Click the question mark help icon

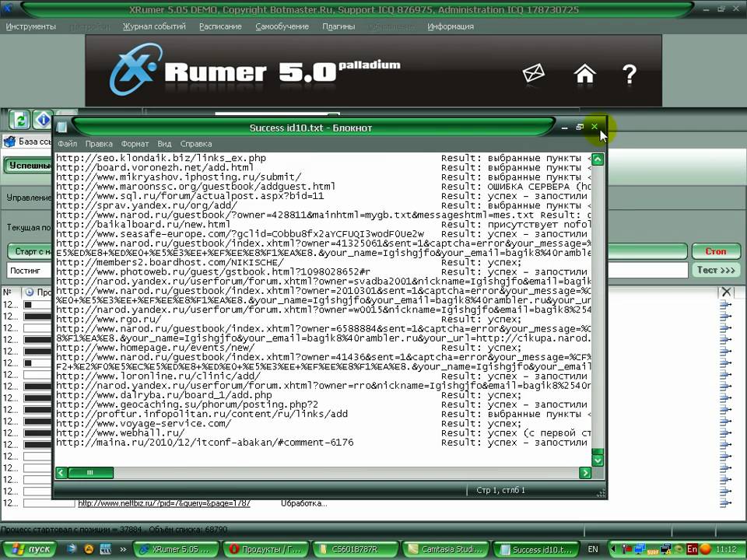tap(630, 74)
